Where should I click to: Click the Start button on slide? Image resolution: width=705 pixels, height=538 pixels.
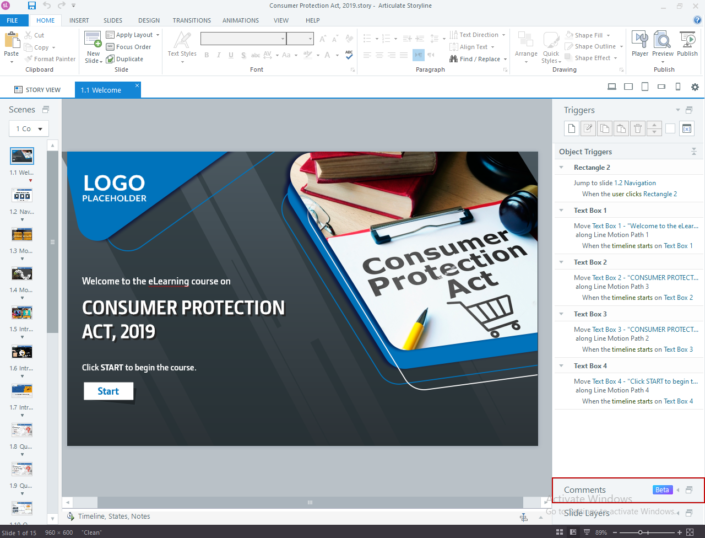click(108, 391)
